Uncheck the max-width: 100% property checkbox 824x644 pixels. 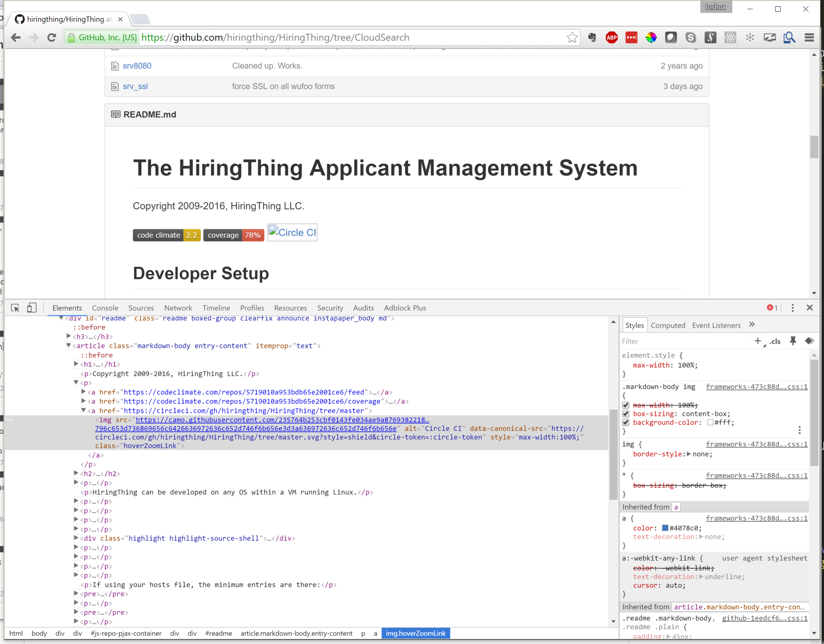coord(626,405)
